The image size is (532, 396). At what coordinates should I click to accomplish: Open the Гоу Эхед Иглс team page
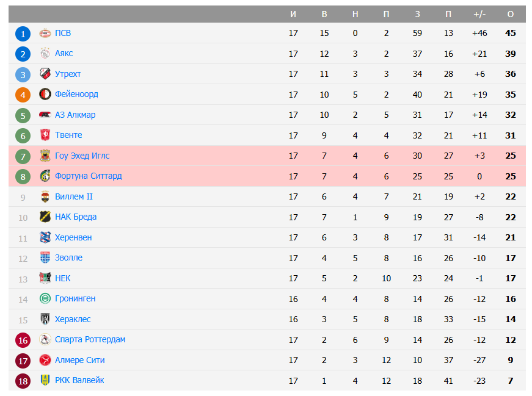point(82,156)
